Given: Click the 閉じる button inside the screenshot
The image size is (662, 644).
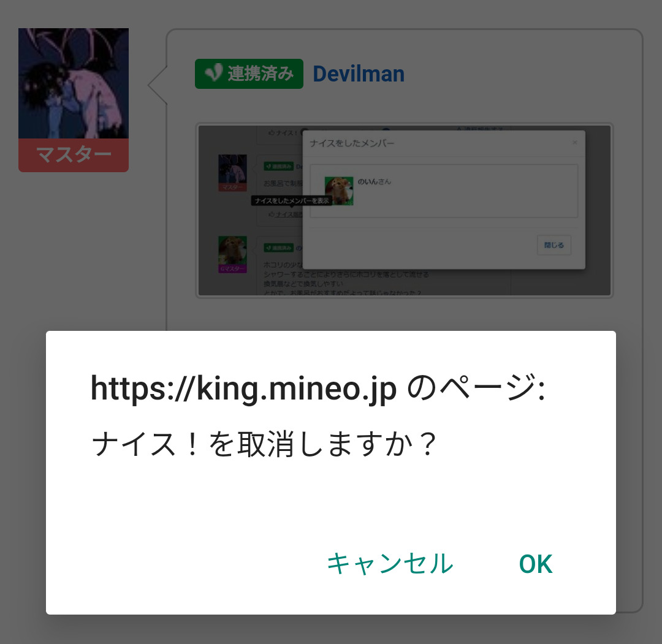Looking at the screenshot, I should (554, 245).
